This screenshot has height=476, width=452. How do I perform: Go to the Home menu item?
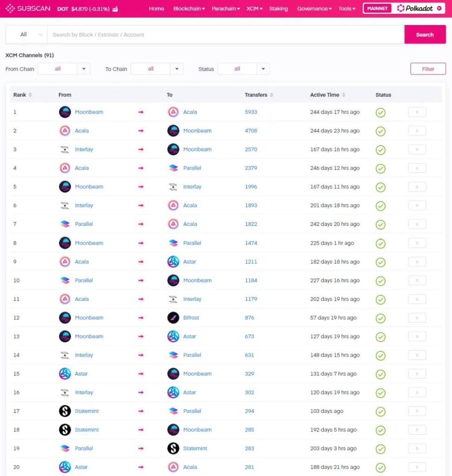point(156,9)
